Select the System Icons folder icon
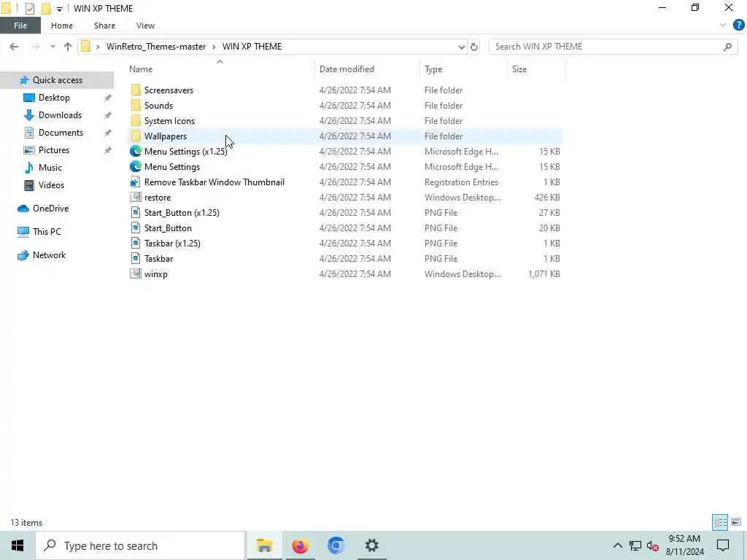This screenshot has width=747, height=560. 136,120
